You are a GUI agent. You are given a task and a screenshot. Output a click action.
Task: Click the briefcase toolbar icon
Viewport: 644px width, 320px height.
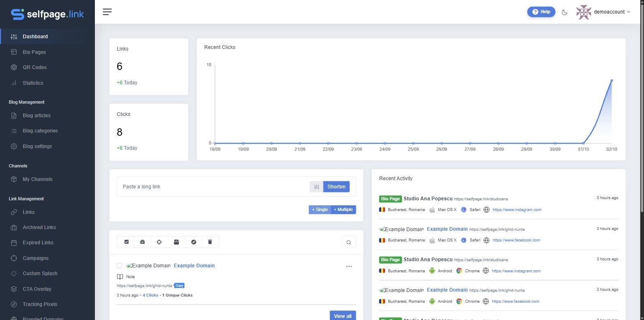[143, 242]
